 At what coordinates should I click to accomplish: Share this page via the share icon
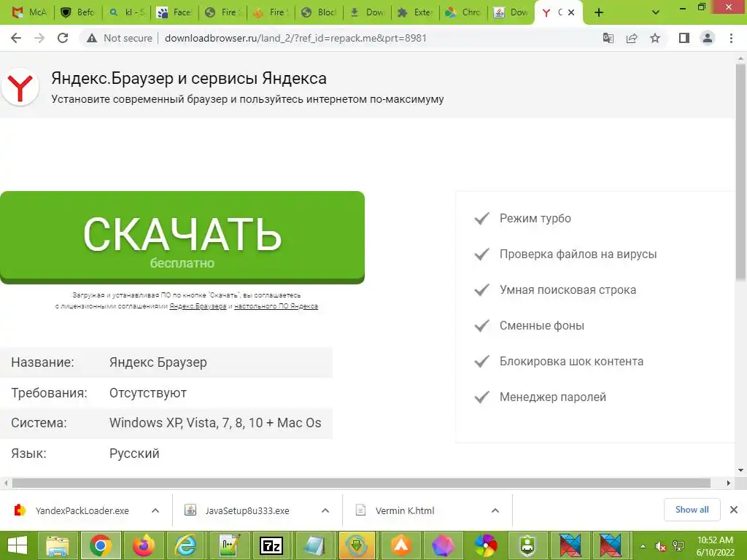pos(632,38)
